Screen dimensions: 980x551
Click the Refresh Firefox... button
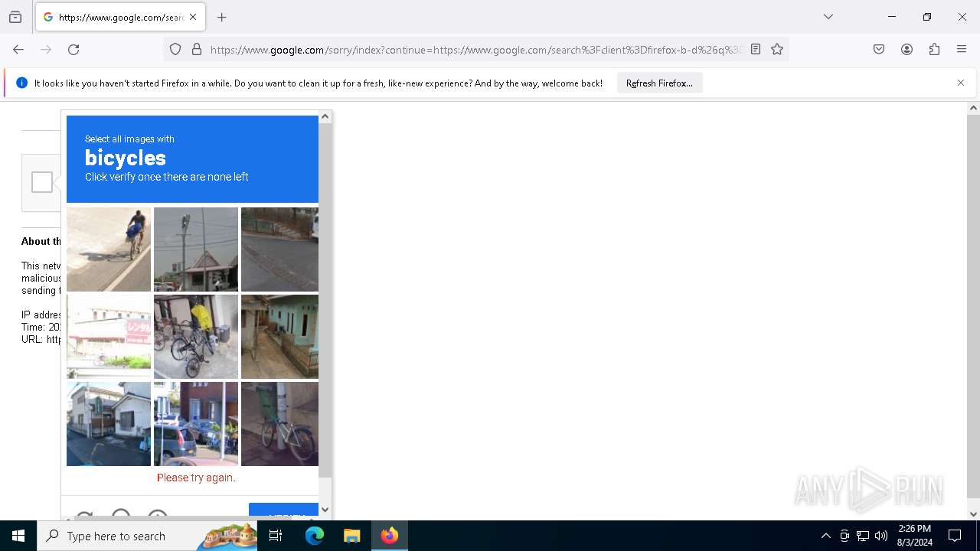(659, 83)
